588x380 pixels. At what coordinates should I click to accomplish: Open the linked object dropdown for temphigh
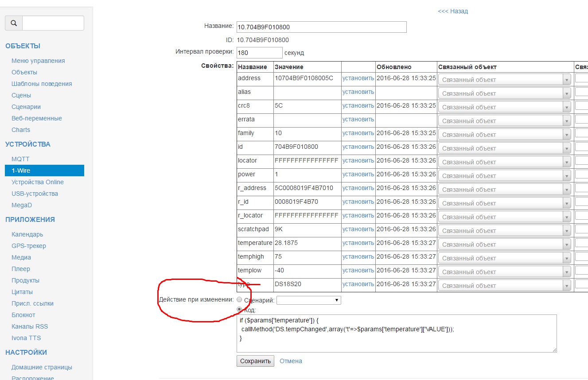pyautogui.click(x=505, y=258)
